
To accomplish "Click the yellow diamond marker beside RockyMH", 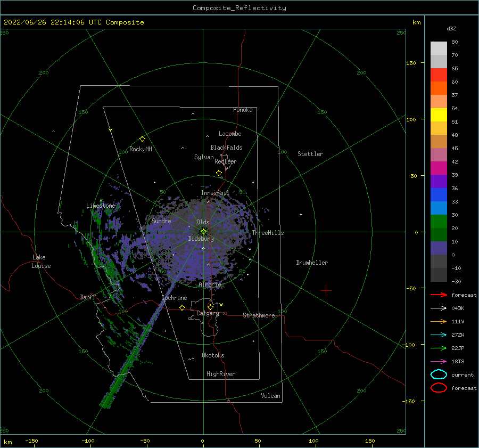I will coord(142,139).
